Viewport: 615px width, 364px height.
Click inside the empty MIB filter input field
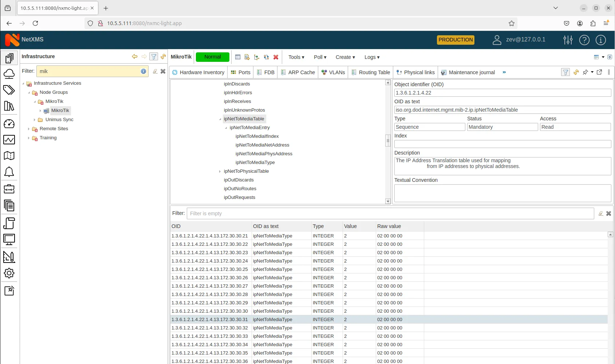point(364,213)
